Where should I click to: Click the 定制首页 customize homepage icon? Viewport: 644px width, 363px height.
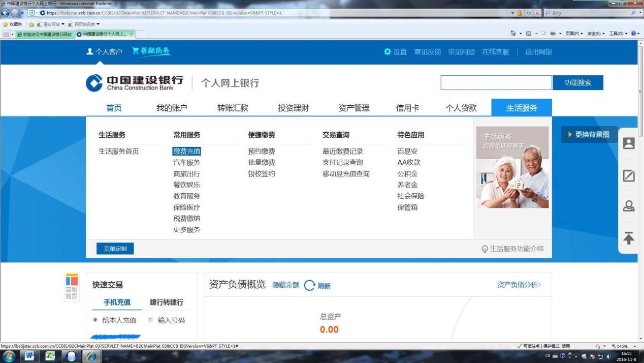72,287
